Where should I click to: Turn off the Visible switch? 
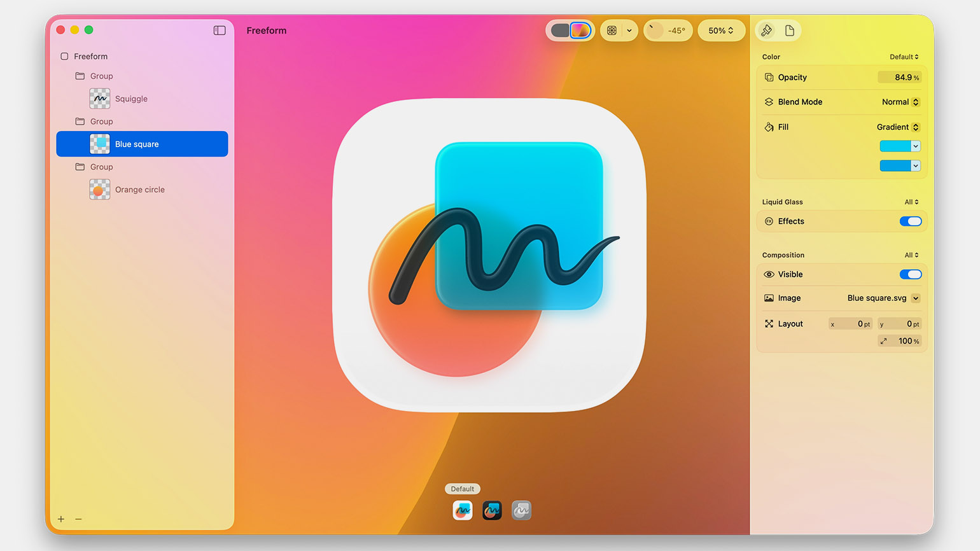pyautogui.click(x=911, y=274)
